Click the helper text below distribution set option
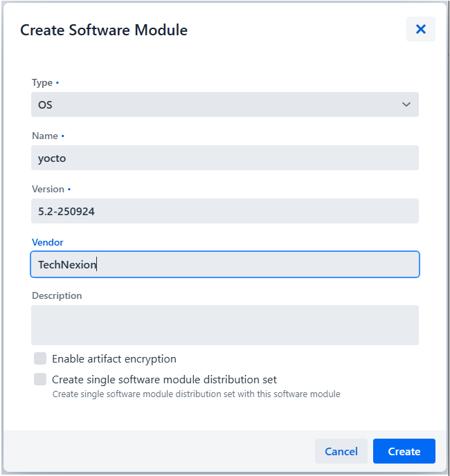 coord(196,394)
